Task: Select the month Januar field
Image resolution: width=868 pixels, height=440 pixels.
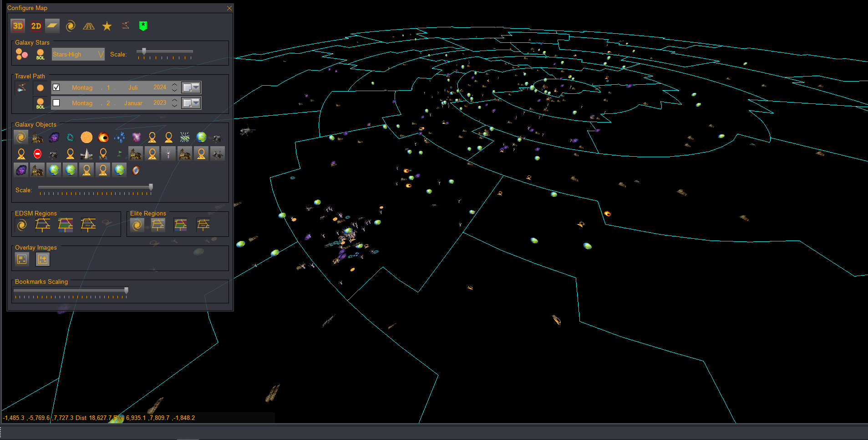Action: click(x=133, y=103)
